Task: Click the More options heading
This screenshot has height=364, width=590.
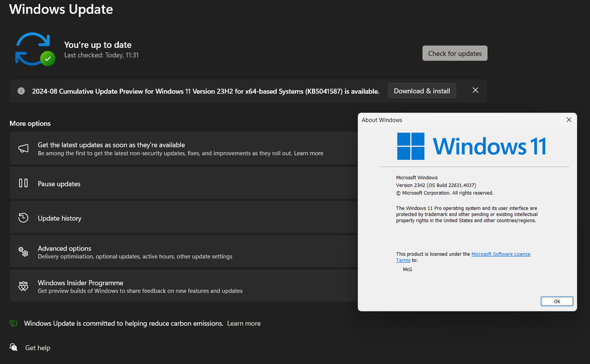Action: tap(30, 123)
